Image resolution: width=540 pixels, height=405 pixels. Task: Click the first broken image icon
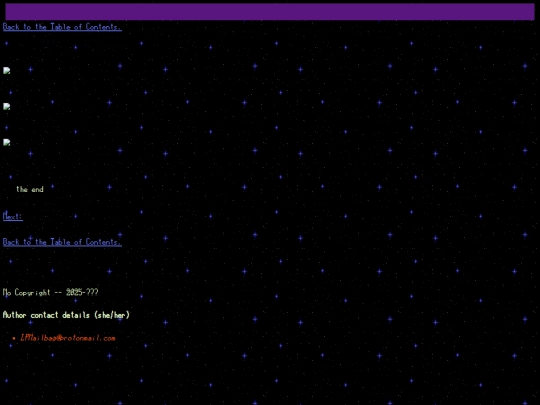point(7,71)
